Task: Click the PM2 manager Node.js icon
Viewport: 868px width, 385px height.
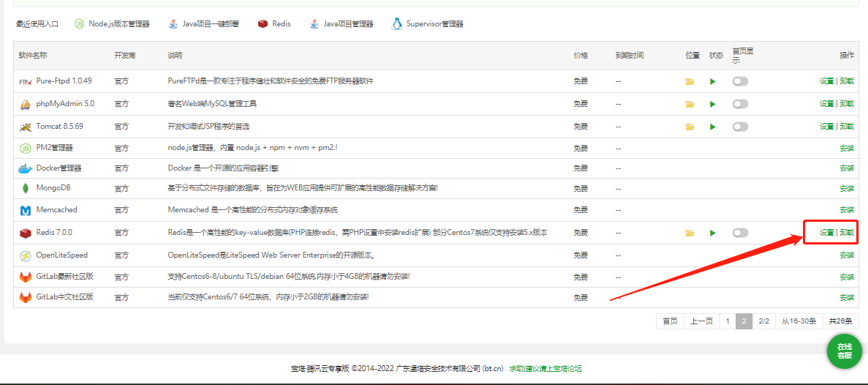Action: click(26, 149)
